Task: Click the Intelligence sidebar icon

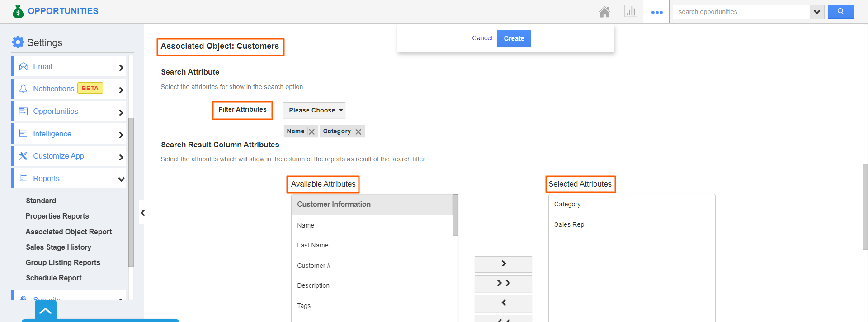Action: pyautogui.click(x=24, y=134)
